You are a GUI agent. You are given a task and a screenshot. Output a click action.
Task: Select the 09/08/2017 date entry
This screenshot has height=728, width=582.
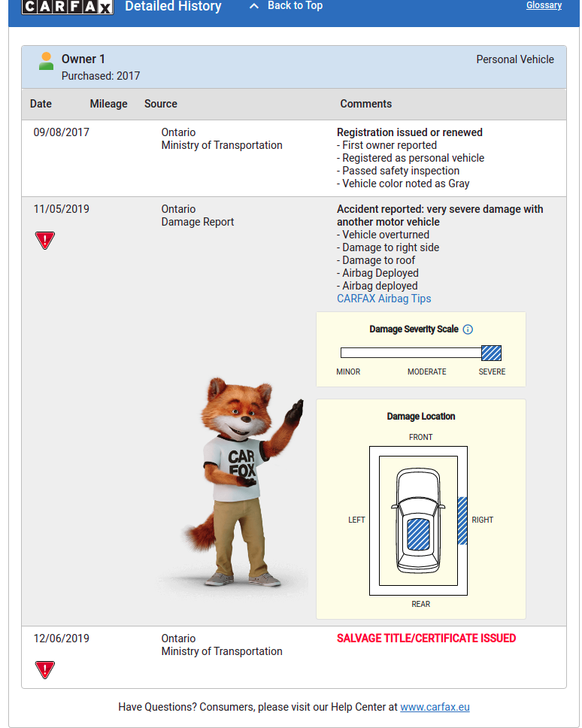click(x=61, y=132)
